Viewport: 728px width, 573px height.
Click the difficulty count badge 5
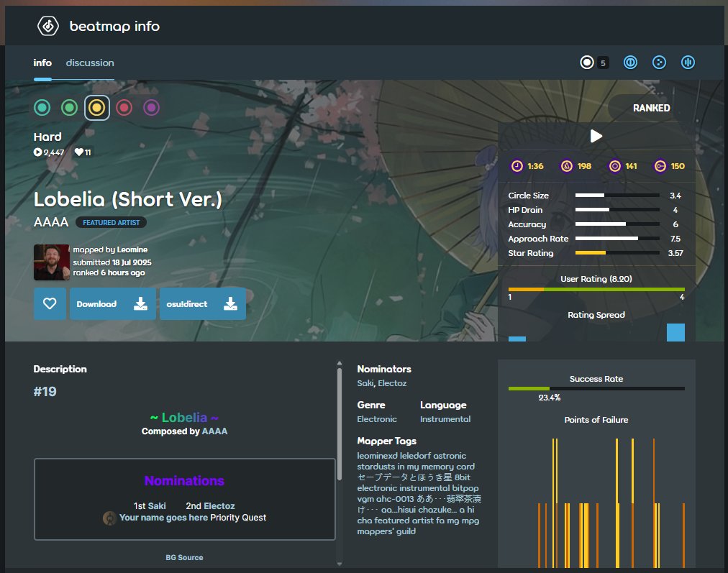(603, 63)
